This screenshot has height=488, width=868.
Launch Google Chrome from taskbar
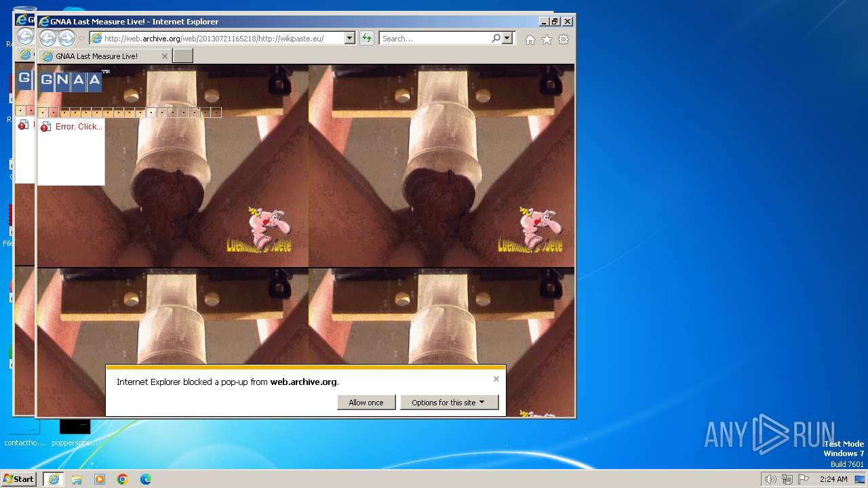click(123, 479)
